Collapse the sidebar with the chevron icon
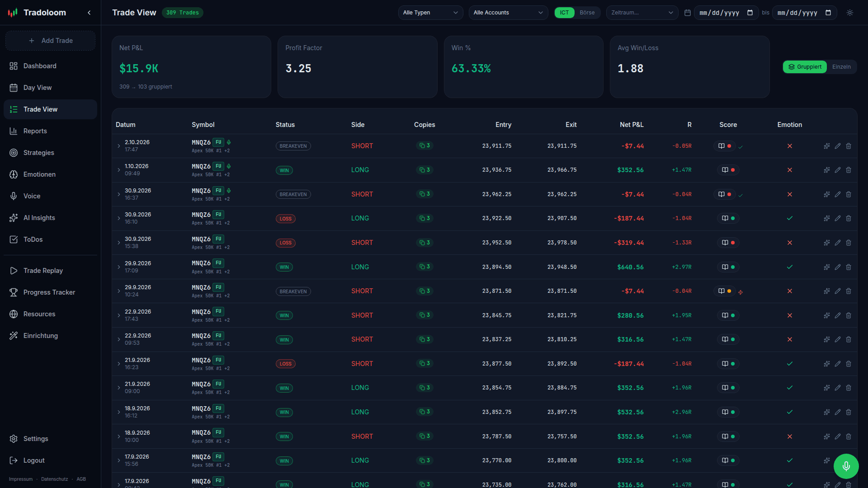The height and width of the screenshot is (488, 868). pos(89,13)
